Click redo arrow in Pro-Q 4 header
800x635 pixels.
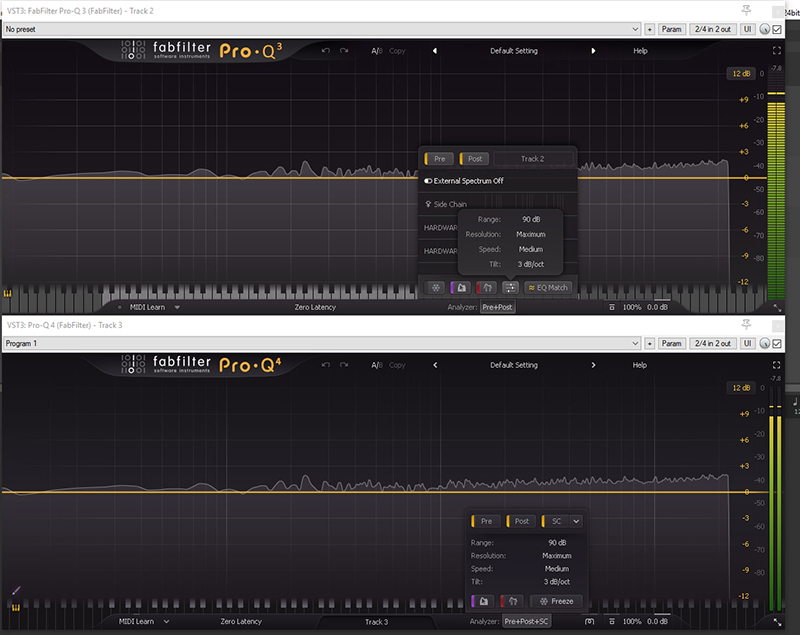pyautogui.click(x=344, y=365)
